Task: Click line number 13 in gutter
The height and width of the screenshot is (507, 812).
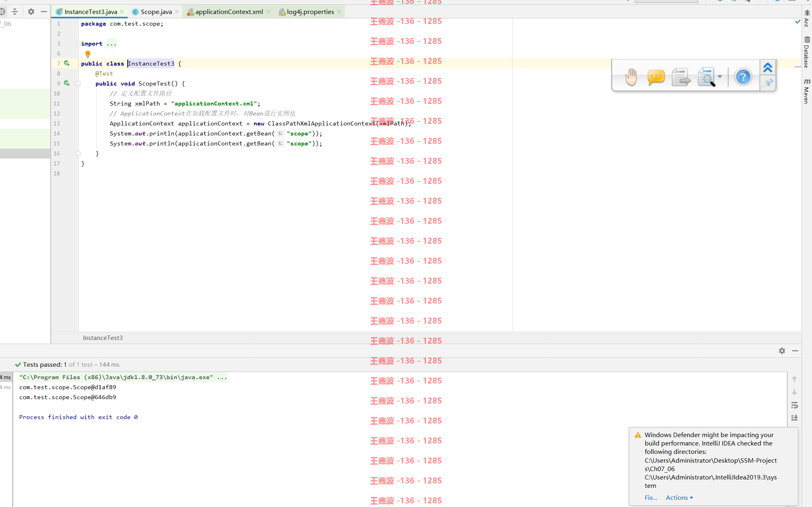Action: pos(57,123)
